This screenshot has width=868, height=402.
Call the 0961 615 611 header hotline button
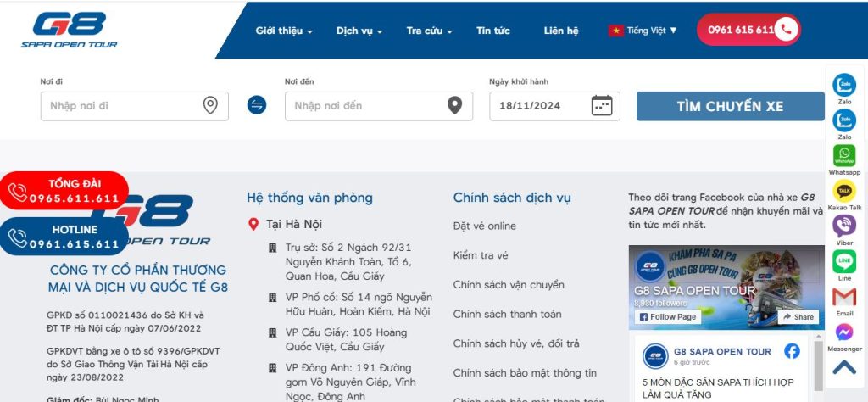point(748,30)
